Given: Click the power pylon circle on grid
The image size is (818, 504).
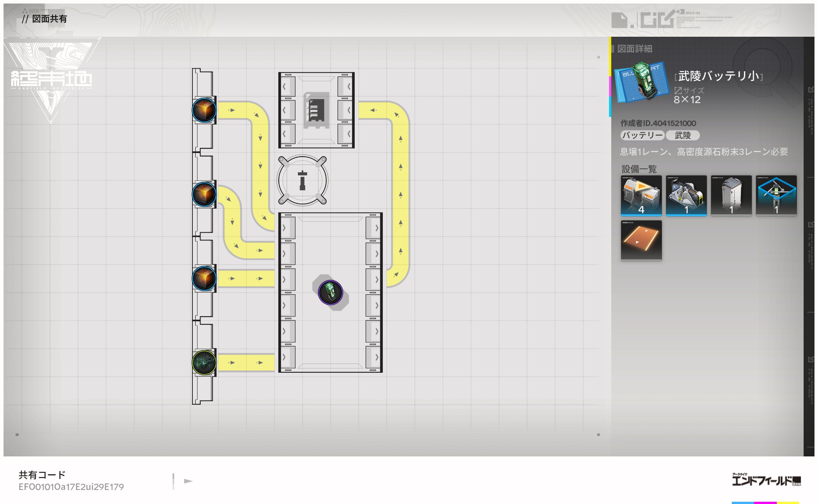Looking at the screenshot, I should (x=303, y=180).
